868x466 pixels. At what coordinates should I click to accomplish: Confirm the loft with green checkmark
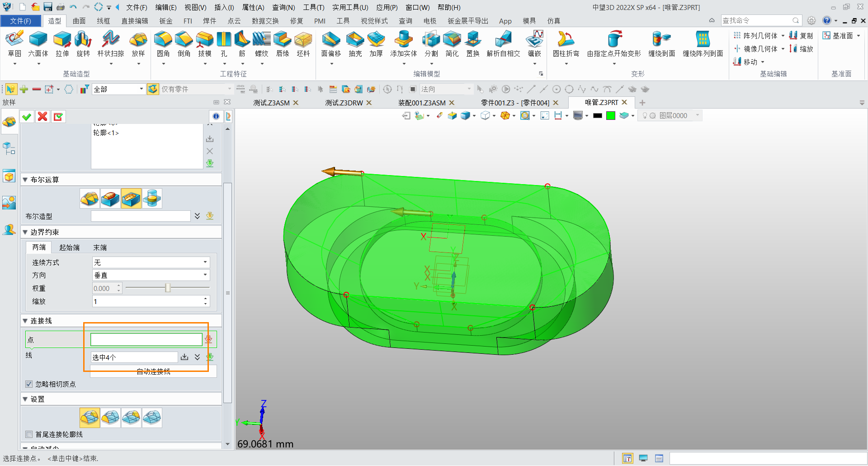coord(27,117)
